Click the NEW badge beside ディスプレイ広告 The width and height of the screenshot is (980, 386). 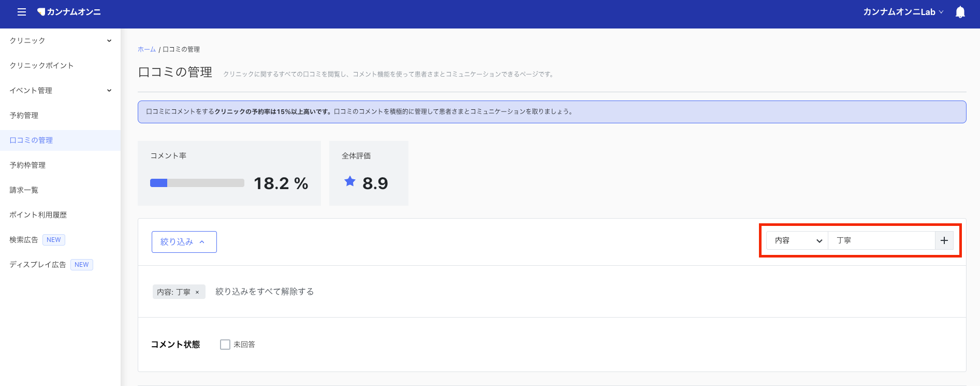(82, 265)
